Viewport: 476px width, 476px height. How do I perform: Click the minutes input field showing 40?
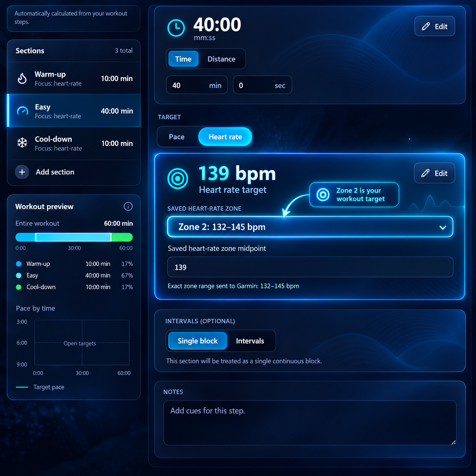tap(197, 85)
